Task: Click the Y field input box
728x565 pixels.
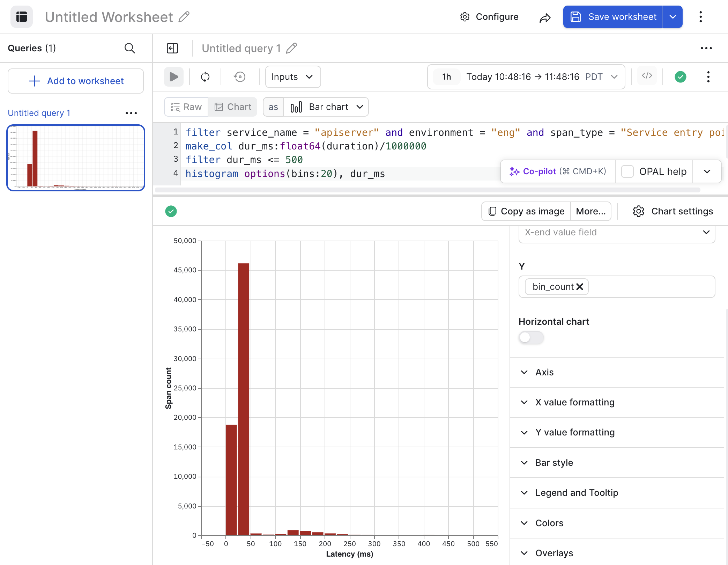Action: [617, 287]
